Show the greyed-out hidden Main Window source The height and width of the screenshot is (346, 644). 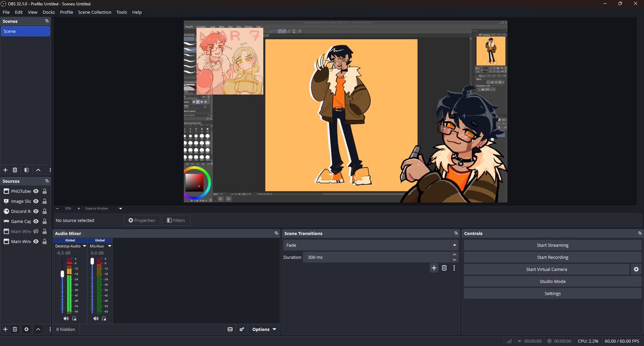pos(36,232)
